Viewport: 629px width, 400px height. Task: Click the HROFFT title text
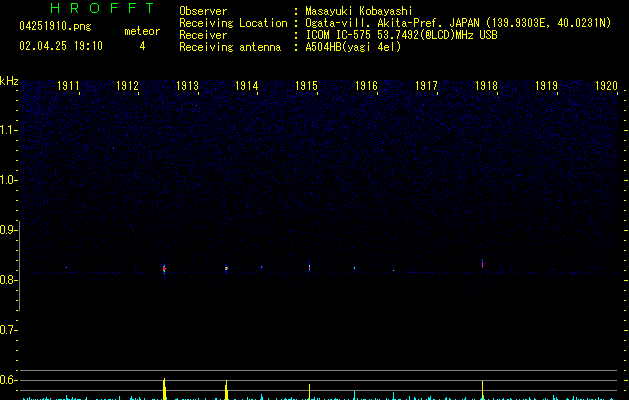102,8
